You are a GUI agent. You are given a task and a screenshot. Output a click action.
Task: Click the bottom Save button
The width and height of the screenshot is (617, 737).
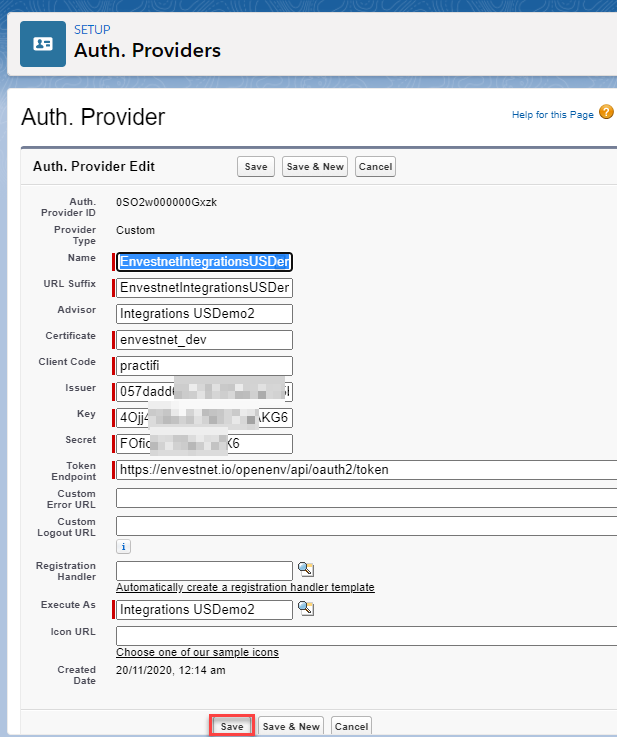click(x=232, y=726)
